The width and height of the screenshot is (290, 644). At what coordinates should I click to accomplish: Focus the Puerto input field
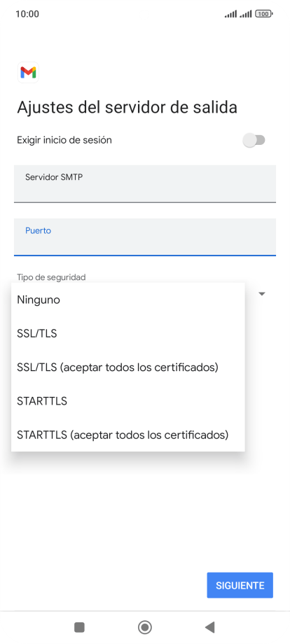coord(145,237)
